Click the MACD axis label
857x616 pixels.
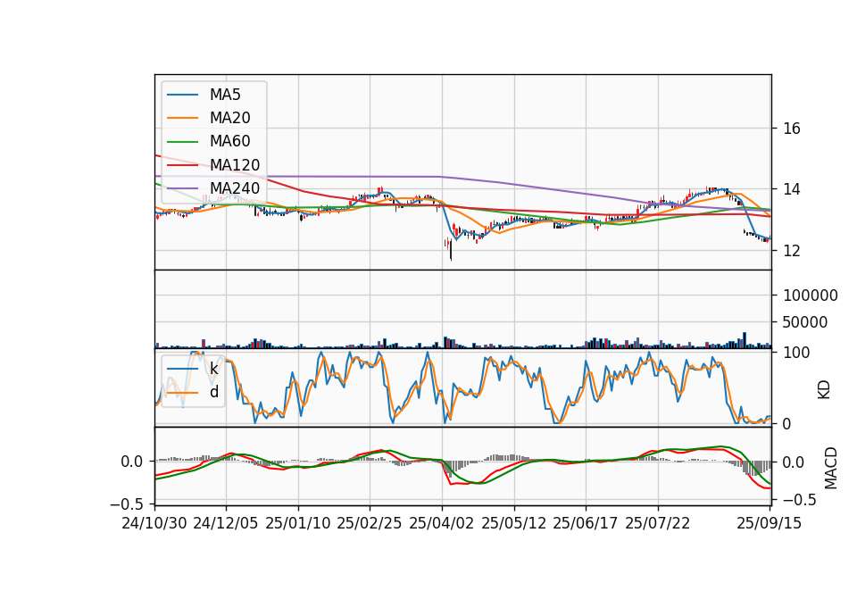831,468
